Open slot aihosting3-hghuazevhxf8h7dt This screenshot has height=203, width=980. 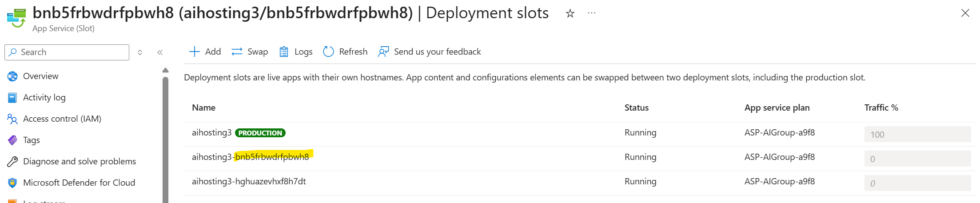coord(249,181)
